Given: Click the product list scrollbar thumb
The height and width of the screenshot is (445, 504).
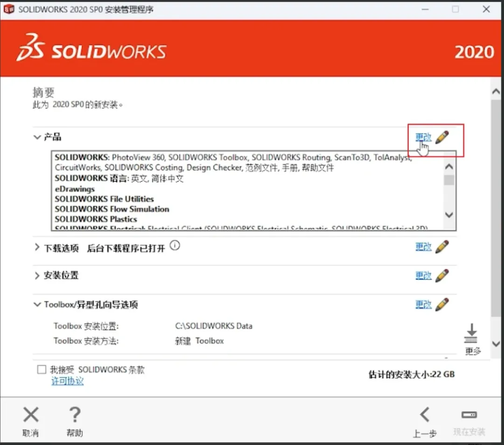Looking at the screenshot, I should (449, 180).
